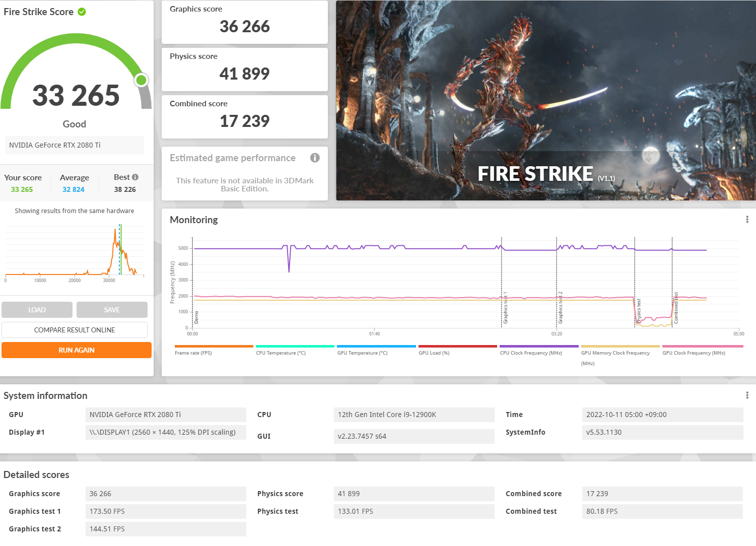The height and width of the screenshot is (546, 756).
Task: Click the GUI version v2.23.7457 s64
Action: (414, 436)
